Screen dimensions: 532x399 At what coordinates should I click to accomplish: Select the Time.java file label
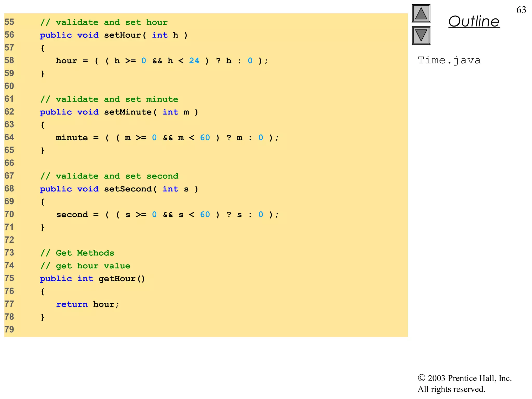tap(449, 60)
